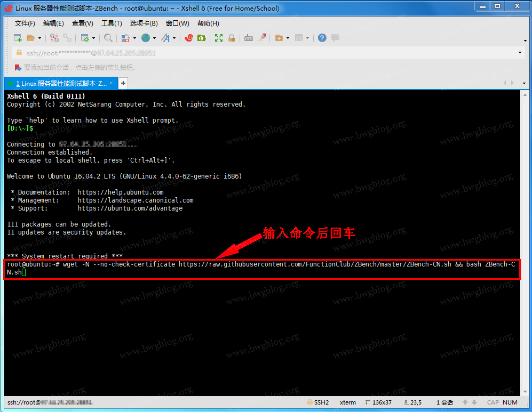
Task: Click the highlight marker icon
Action: [261, 38]
